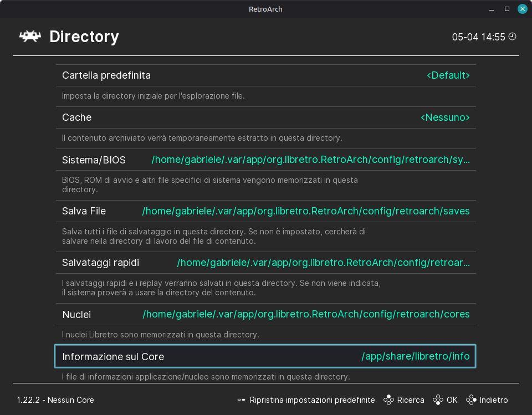Select the Salva File directory entry

click(265, 211)
